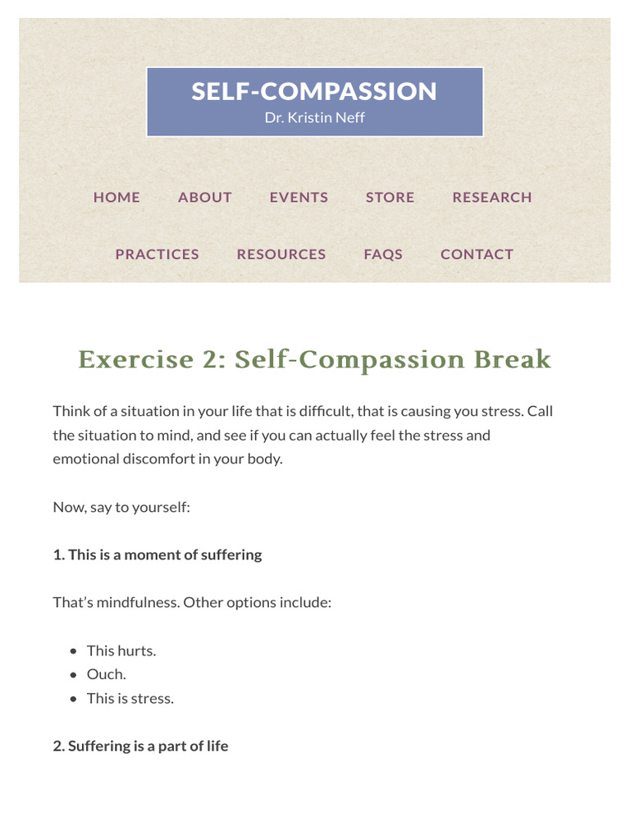Select Research in the navigation

tap(492, 197)
